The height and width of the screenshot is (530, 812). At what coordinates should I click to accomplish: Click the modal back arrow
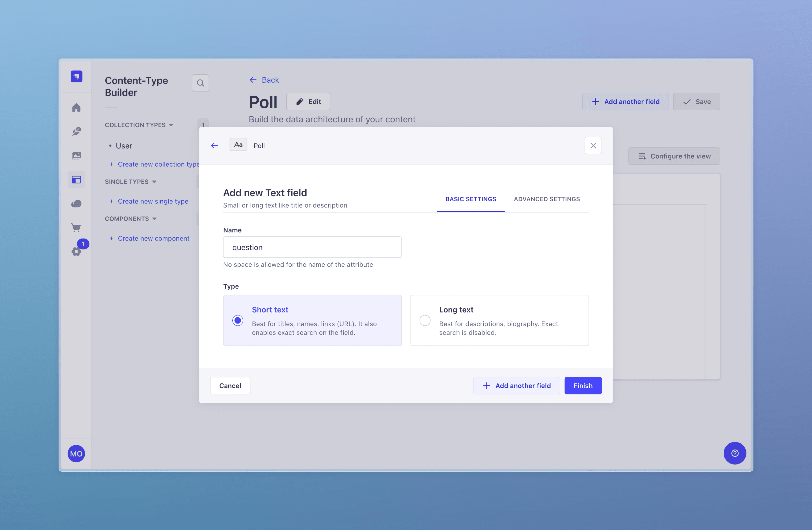[x=214, y=146]
